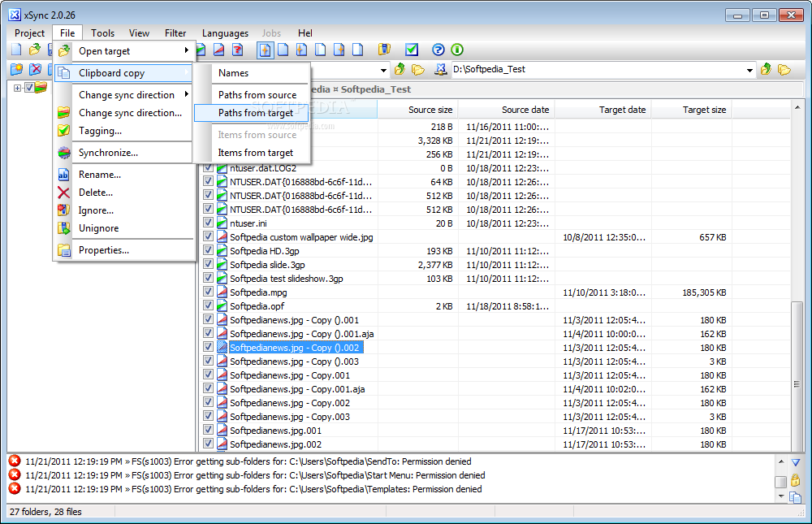This screenshot has width=812, height=524.
Task: Uncheck Softpedia custom wallpaper wide.jpg checkbox
Action: tap(208, 236)
